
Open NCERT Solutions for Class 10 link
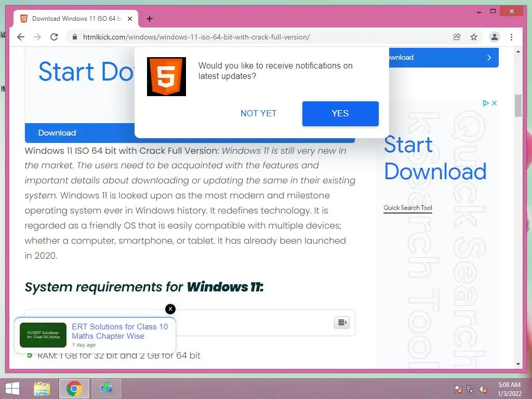[x=120, y=331]
